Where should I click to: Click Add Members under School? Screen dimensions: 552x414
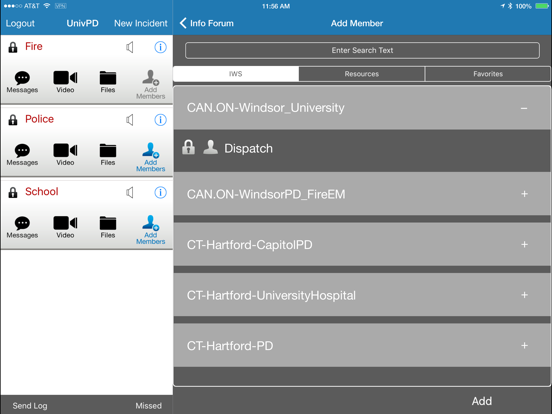click(x=151, y=230)
